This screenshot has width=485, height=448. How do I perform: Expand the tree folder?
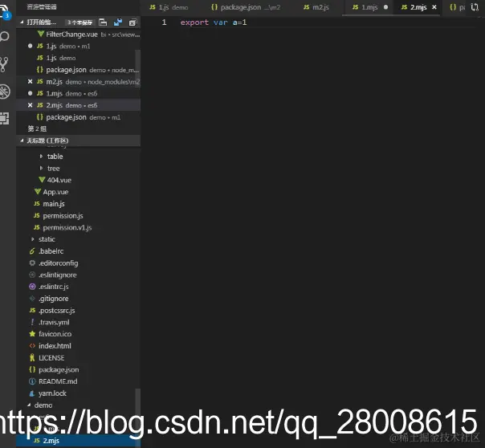[41, 168]
